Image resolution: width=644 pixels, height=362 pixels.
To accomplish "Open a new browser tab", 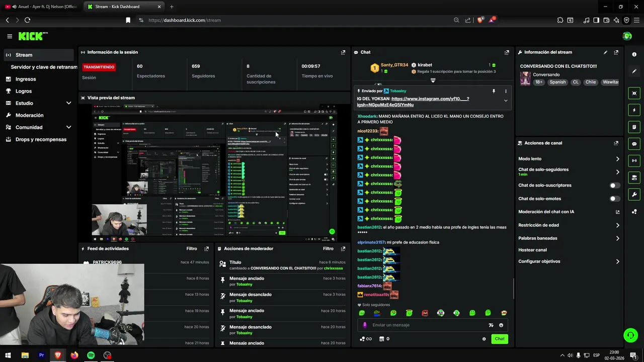I will (172, 7).
